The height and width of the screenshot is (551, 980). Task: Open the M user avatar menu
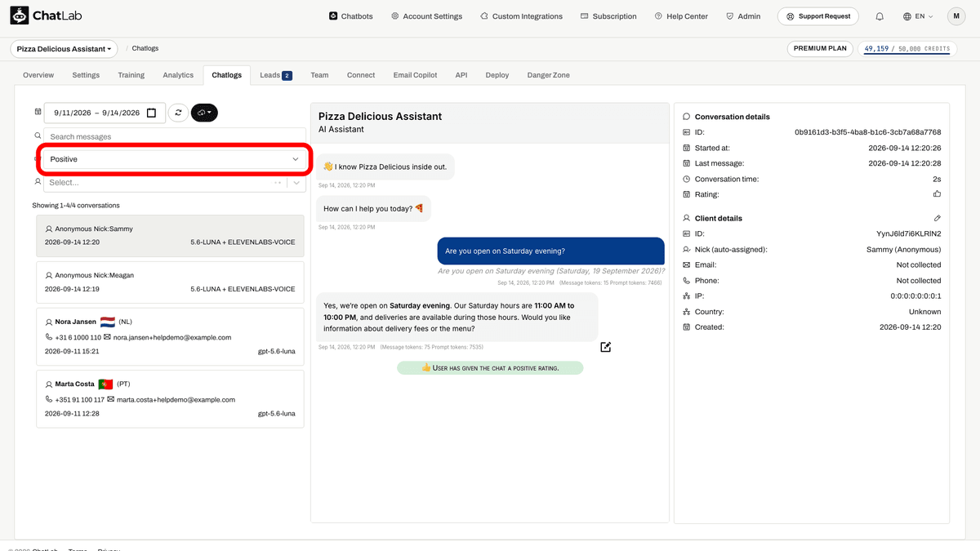(x=956, y=16)
